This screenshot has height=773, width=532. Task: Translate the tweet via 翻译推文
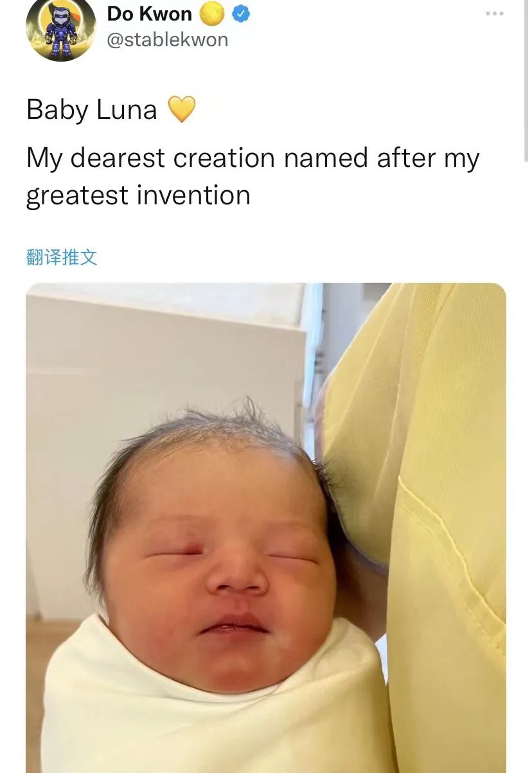pyautogui.click(x=62, y=258)
